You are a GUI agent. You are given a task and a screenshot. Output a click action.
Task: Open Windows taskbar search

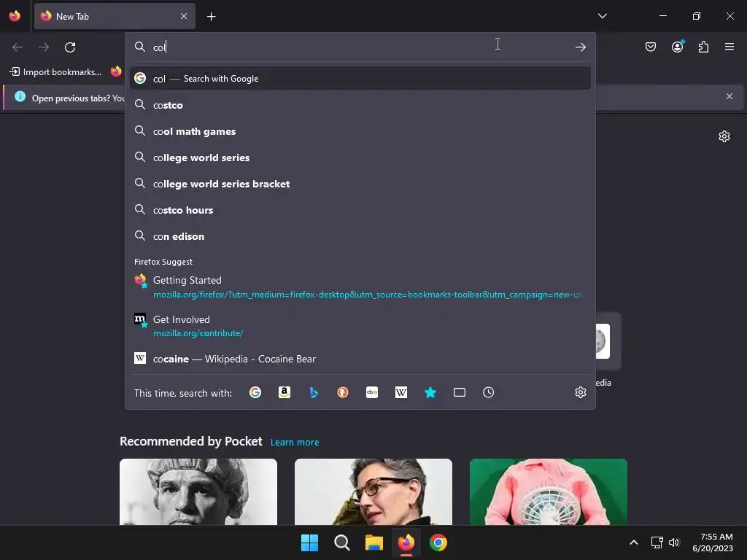pyautogui.click(x=341, y=542)
